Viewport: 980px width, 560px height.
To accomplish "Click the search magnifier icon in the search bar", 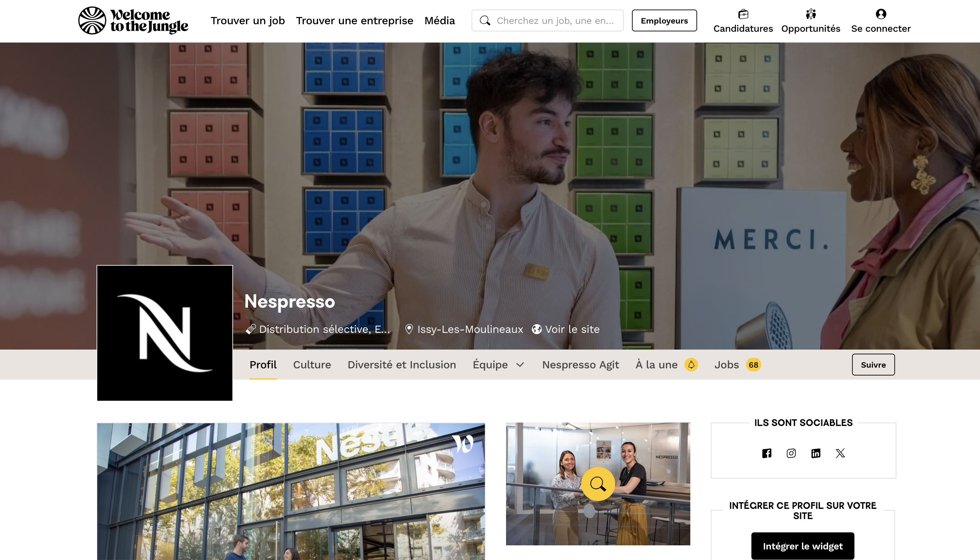I will point(485,21).
